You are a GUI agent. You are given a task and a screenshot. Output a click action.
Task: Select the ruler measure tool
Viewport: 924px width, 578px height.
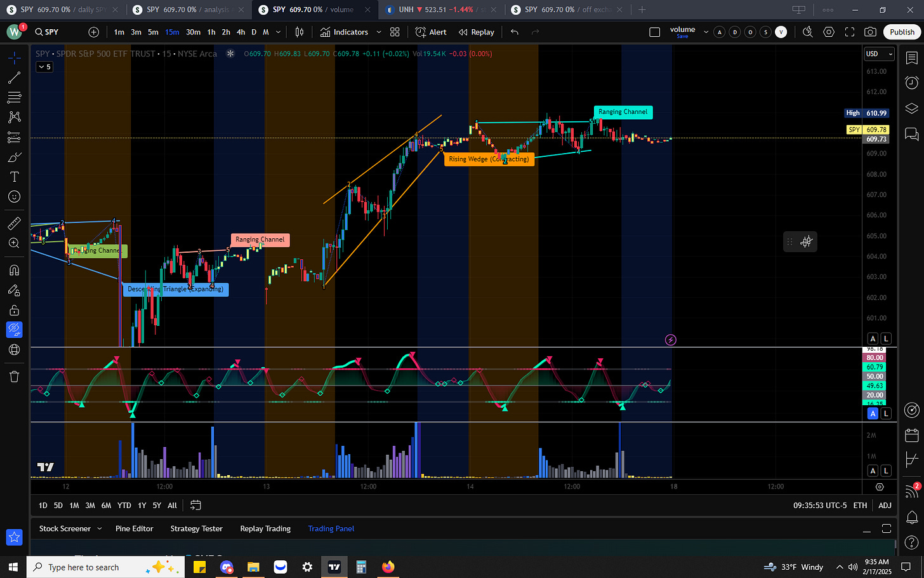tap(14, 224)
